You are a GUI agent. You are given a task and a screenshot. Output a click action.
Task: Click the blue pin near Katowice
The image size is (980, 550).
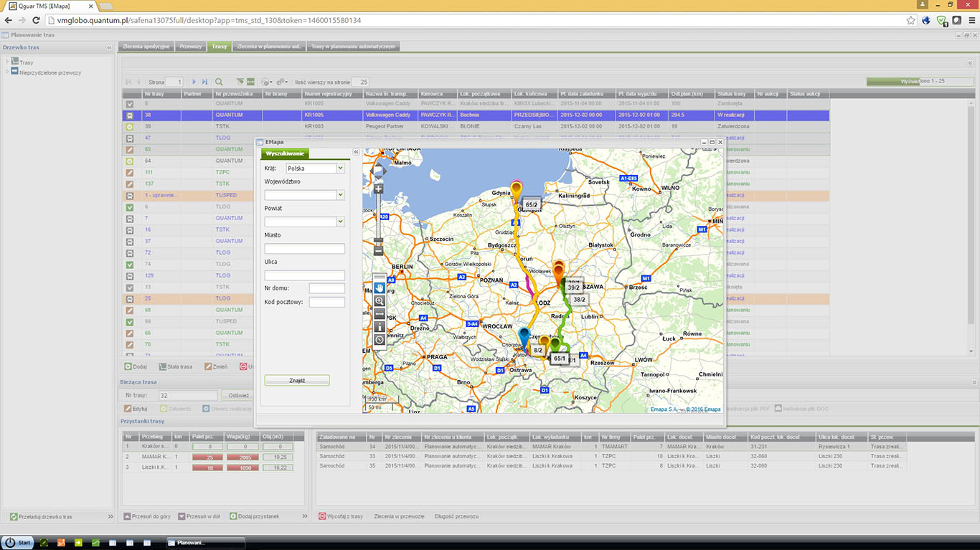[x=524, y=337]
